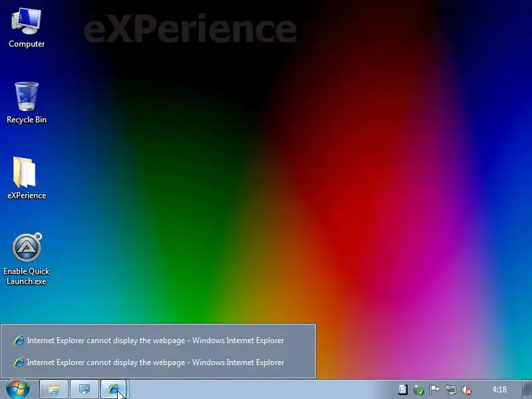
Task: Open Windows Explorer from the taskbar
Action: [x=54, y=389]
